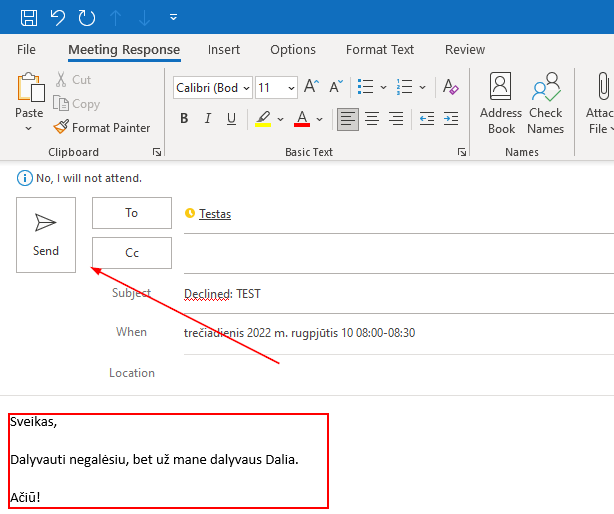
Task: Toggle italic text style
Action: [x=208, y=119]
